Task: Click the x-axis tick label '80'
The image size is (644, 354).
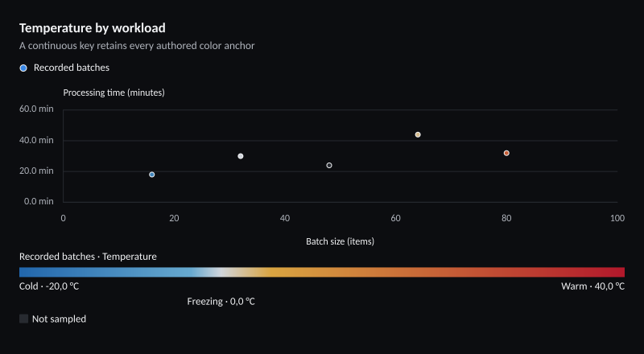Action: pyautogui.click(x=506, y=219)
